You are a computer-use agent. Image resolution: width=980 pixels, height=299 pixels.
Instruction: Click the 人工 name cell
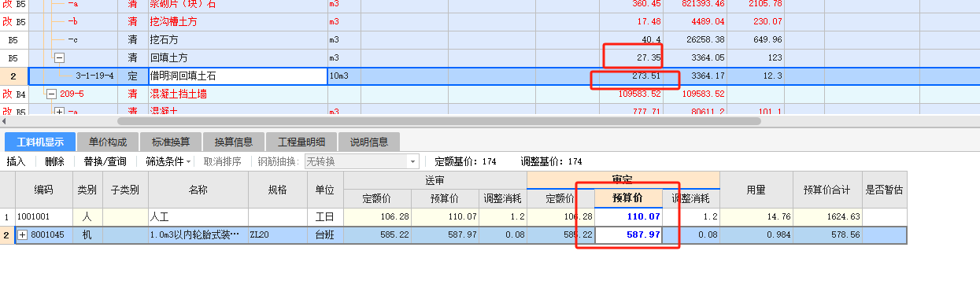pyautogui.click(x=198, y=216)
